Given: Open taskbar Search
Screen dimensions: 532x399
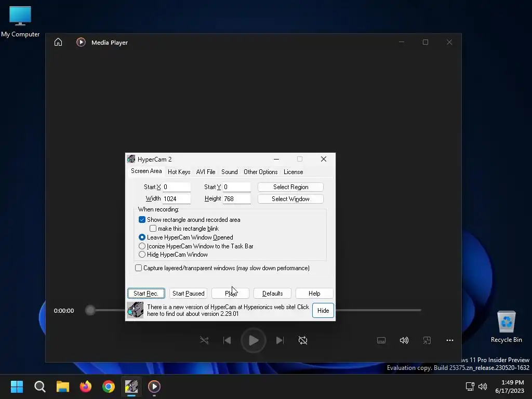Looking at the screenshot, I should coord(39,387).
